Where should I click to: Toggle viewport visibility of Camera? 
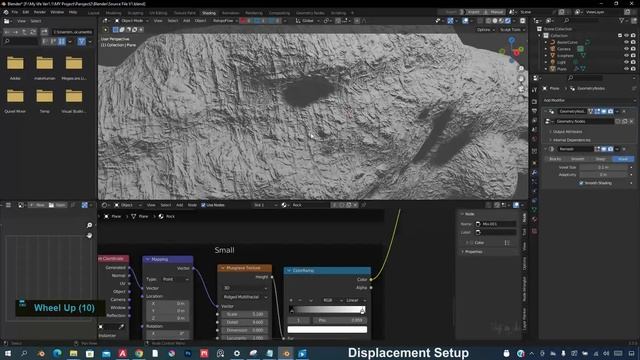coord(626,49)
